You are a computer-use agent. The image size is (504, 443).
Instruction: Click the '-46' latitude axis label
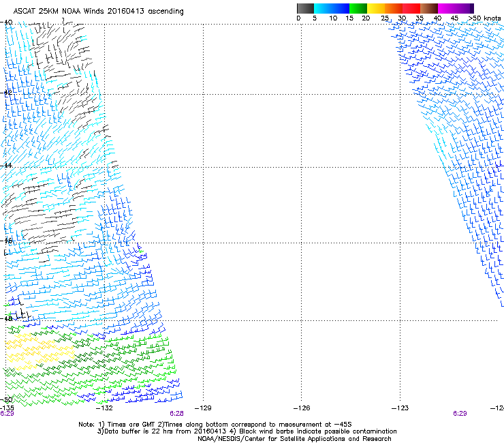tap(6, 241)
